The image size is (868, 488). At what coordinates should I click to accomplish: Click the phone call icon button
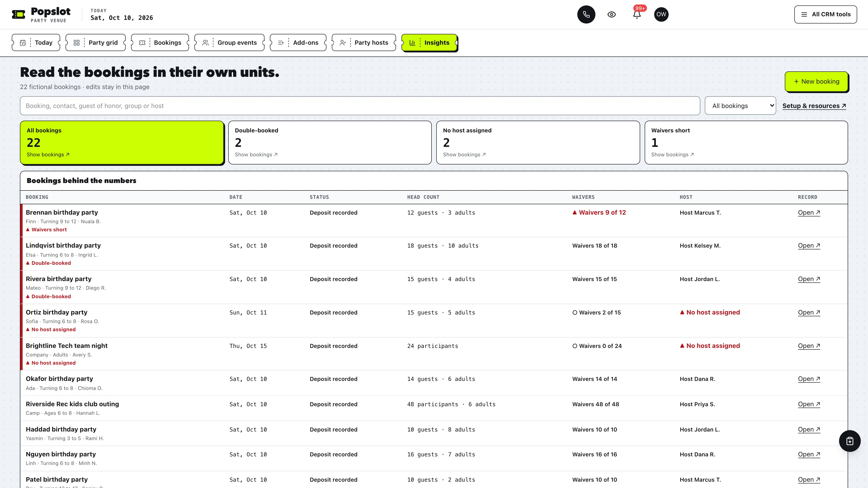pos(586,14)
